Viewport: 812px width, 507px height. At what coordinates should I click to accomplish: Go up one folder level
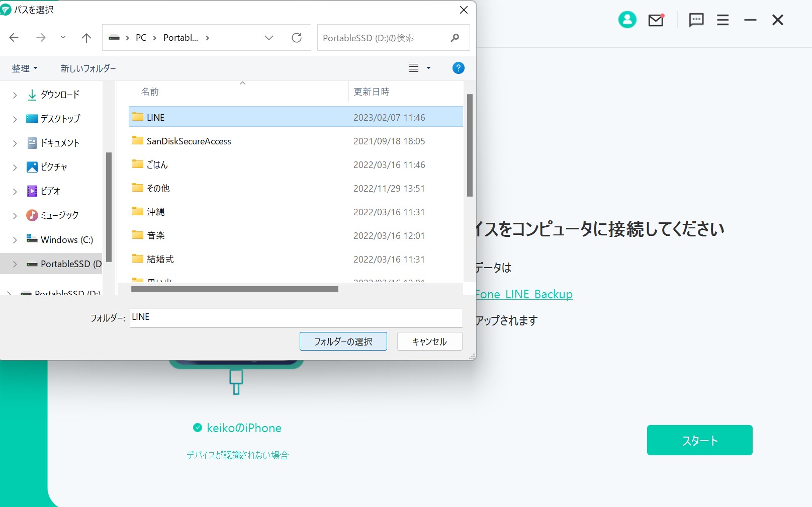86,38
